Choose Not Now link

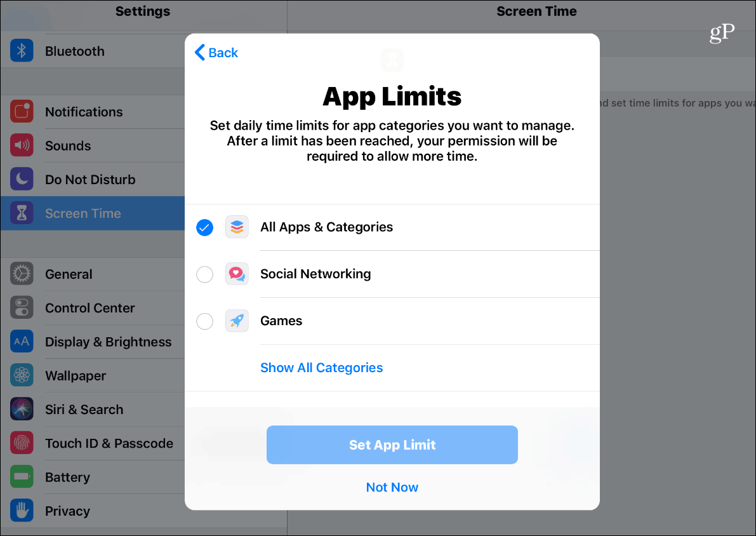pyautogui.click(x=392, y=487)
